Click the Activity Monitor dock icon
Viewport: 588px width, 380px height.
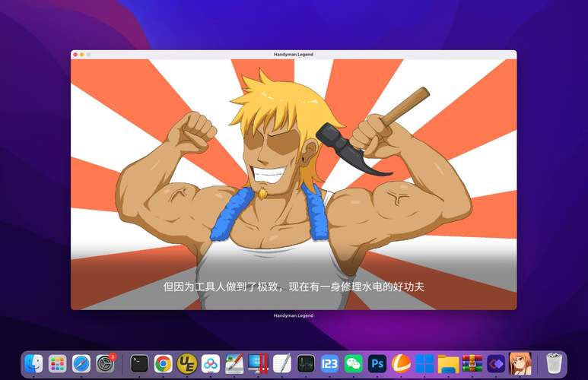(x=306, y=363)
